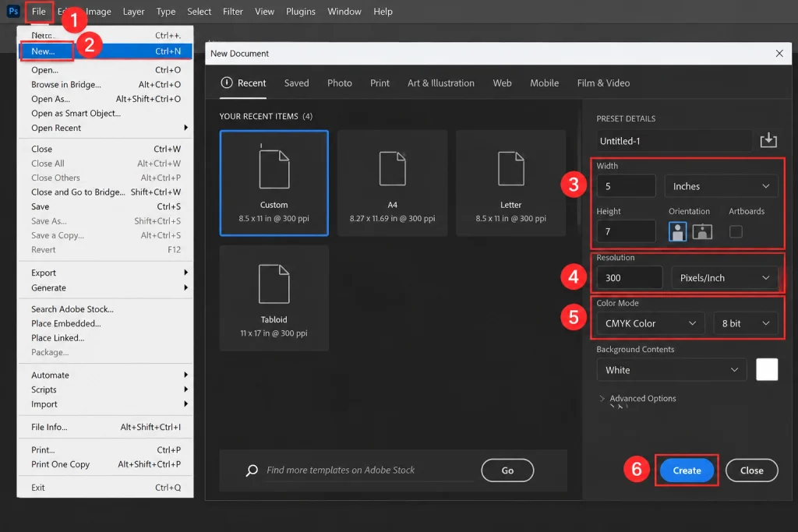Select the Tabloid preset thumbnail

(274, 298)
